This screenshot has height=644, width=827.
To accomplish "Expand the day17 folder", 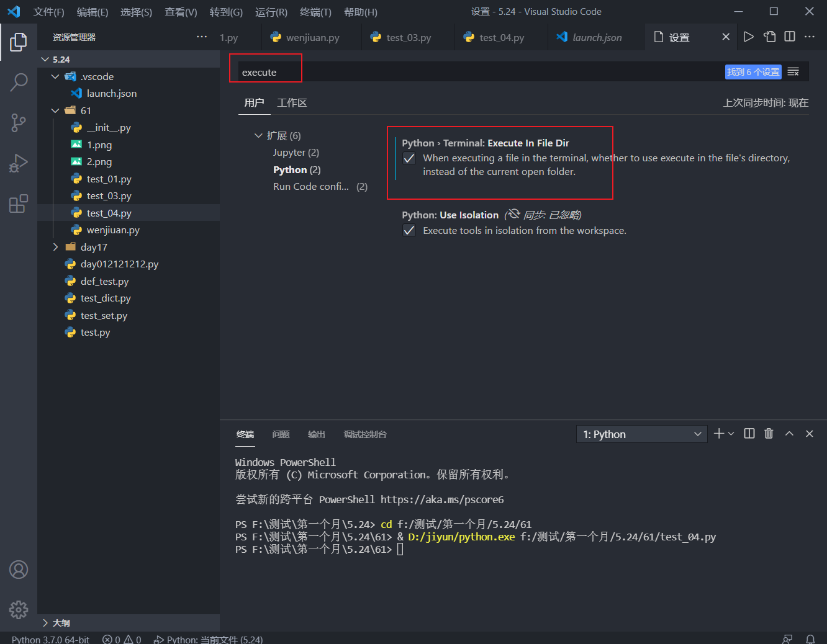I will (55, 246).
